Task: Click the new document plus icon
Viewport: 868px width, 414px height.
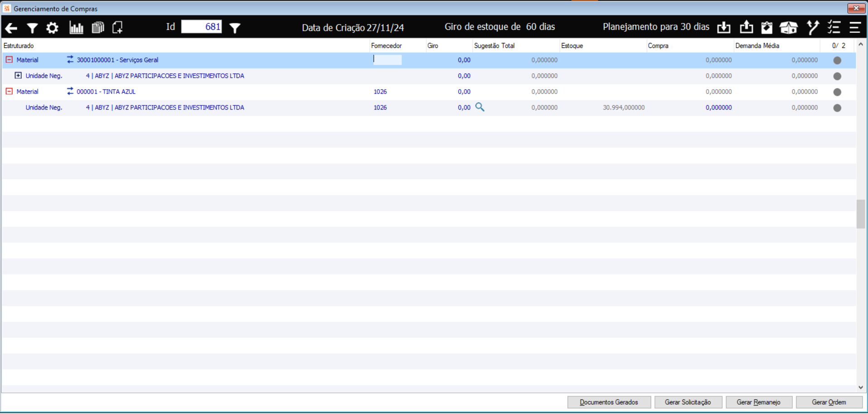Action: [x=118, y=28]
